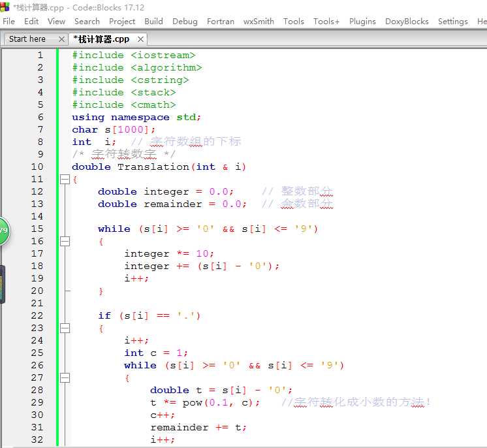Open the Search menu
Screen dimensions: 487x448
coord(87,22)
